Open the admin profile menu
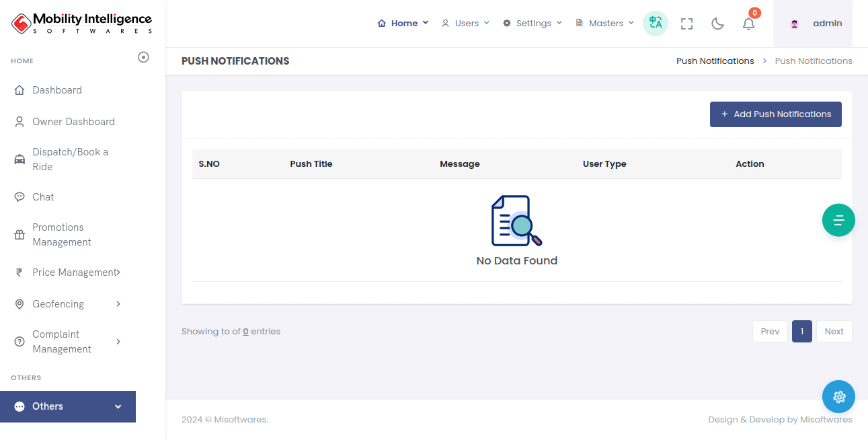Screen dimensions: 868x440 click(813, 24)
